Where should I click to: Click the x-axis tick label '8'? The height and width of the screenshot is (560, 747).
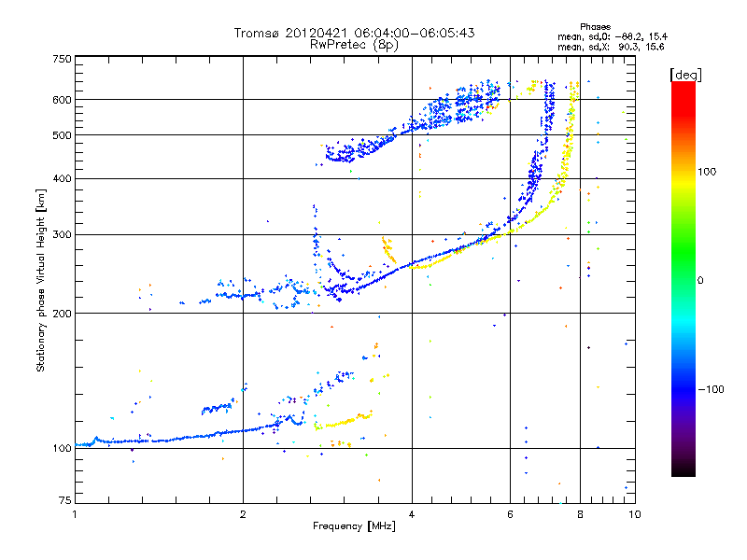click(x=580, y=514)
